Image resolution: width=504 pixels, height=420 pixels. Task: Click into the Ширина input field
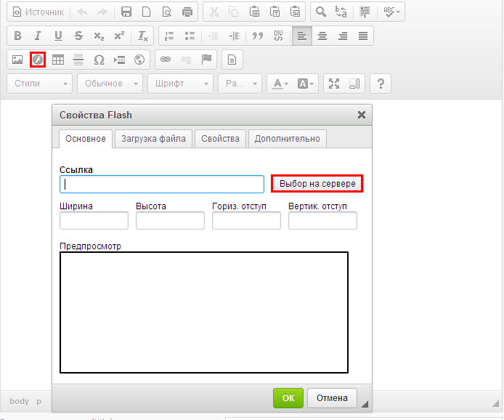click(x=94, y=221)
